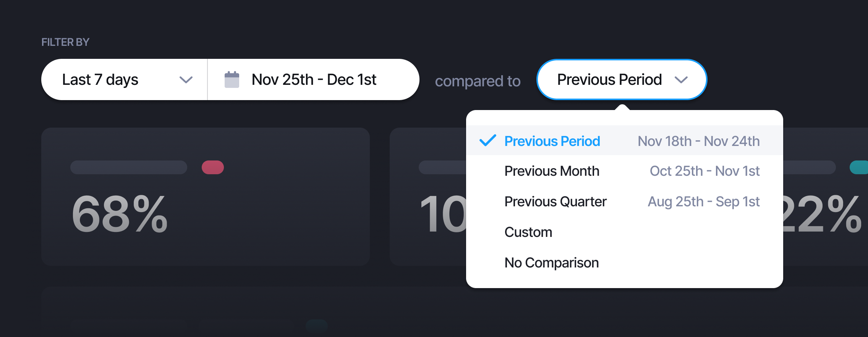This screenshot has width=868, height=337.
Task: Click the compared to label
Action: 478,81
